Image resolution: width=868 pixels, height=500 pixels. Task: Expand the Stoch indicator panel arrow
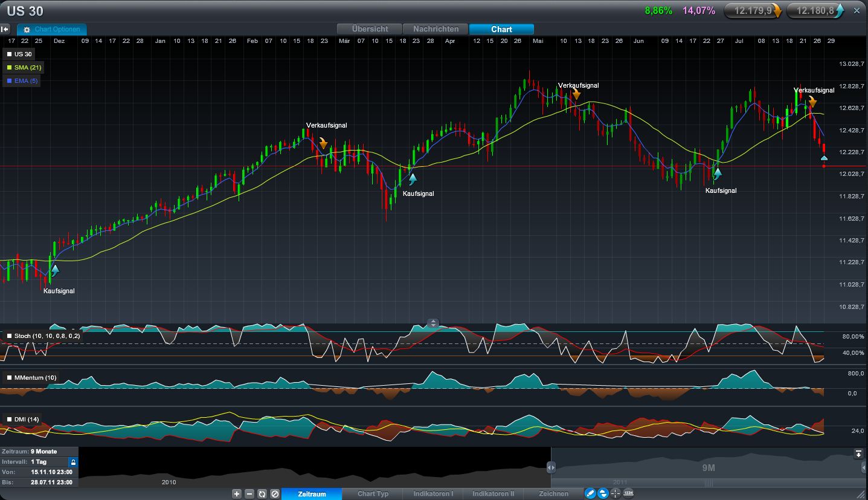[x=433, y=323]
